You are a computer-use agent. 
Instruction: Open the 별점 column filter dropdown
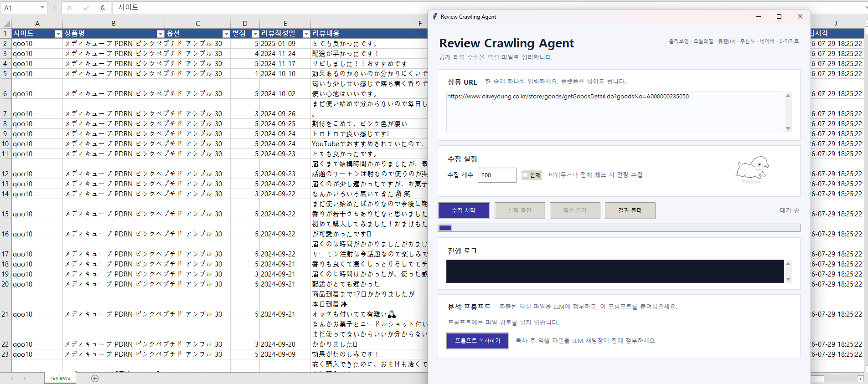[x=255, y=34]
